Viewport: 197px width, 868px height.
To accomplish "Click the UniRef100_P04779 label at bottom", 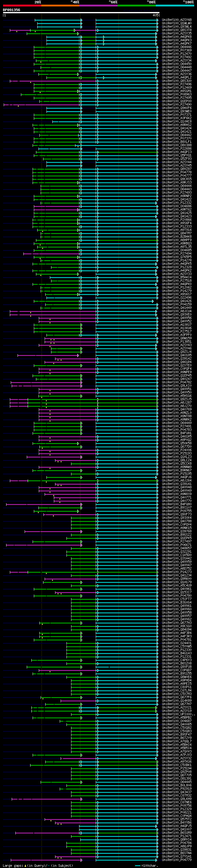I will 177,860.
